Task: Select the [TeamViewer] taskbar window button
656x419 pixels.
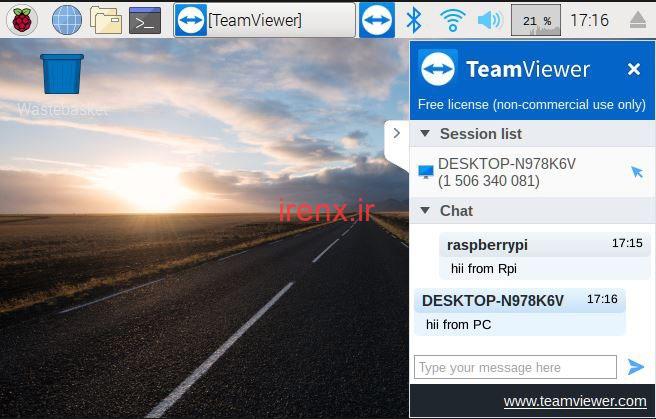Action: 264,19
